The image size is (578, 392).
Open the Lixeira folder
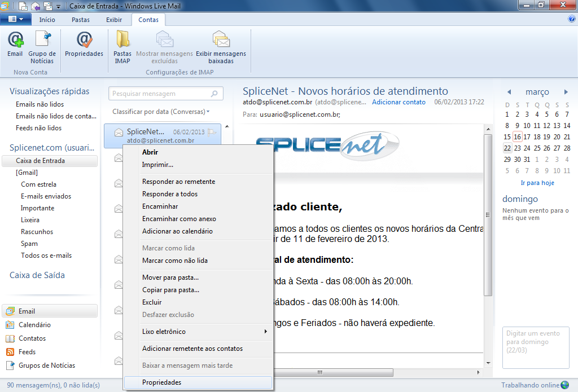[x=30, y=220]
